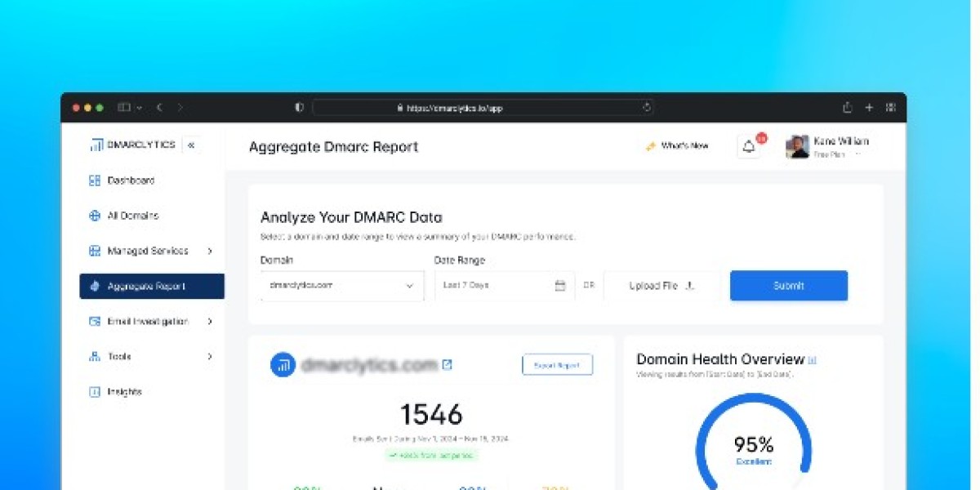Open the calendar icon in Date Range
The width and height of the screenshot is (980, 490).
point(560,286)
